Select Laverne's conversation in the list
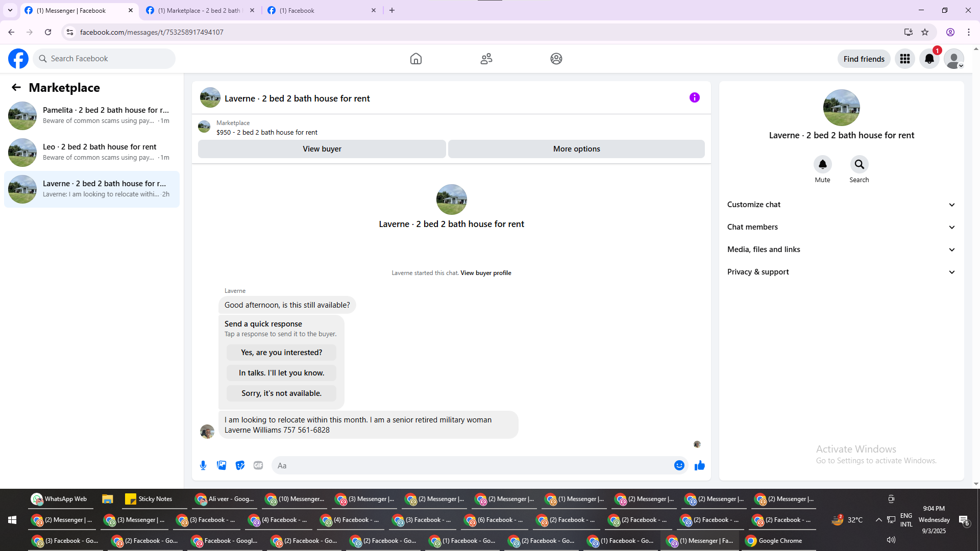This screenshot has height=551, width=980. click(92, 189)
